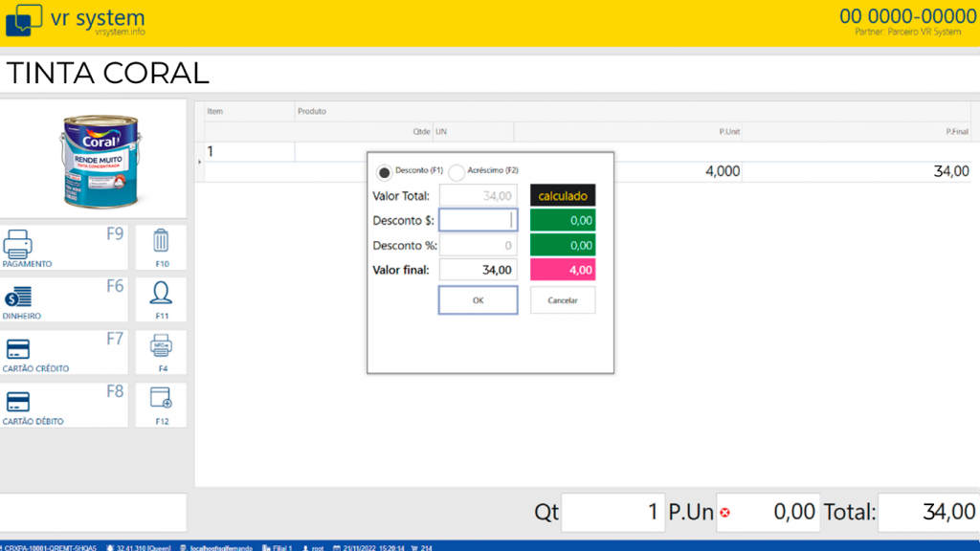Click the red X icon beside P.Un
Screen dimensions: 980x551
[724, 513]
